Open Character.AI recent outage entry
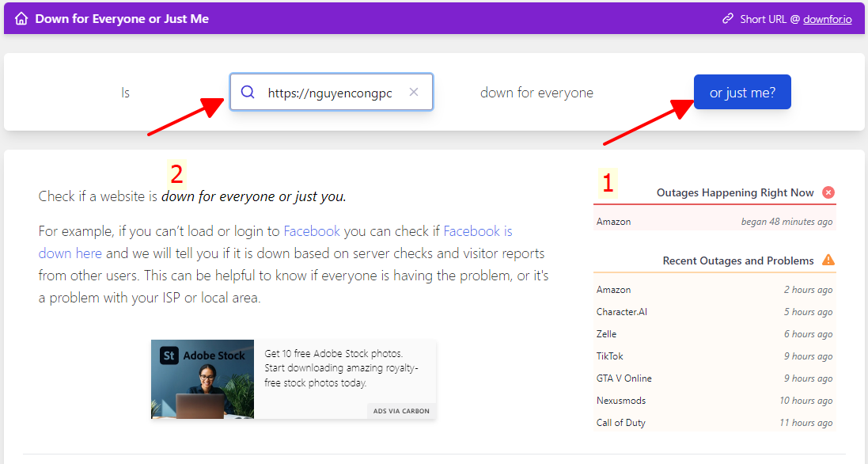The height and width of the screenshot is (464, 868). click(714, 312)
